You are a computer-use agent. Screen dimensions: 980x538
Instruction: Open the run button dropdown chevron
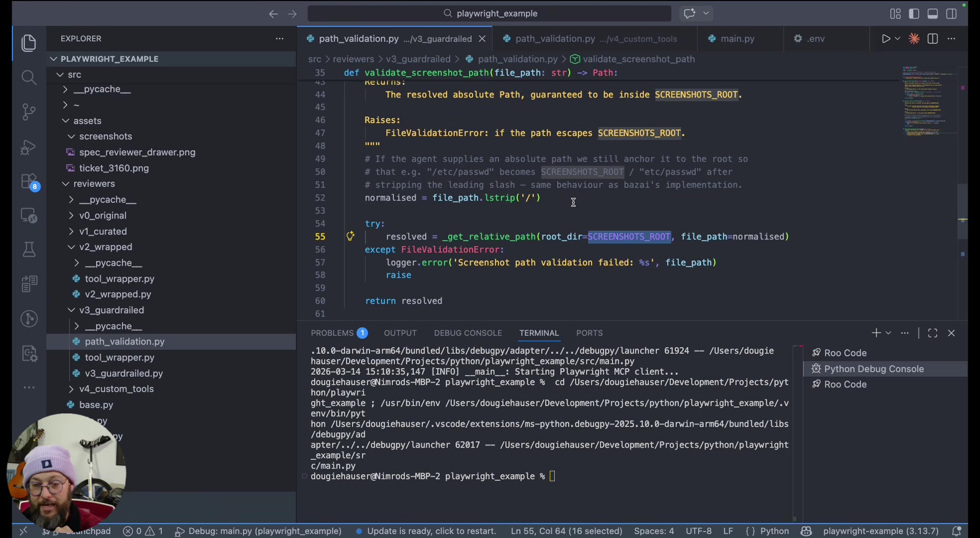tap(898, 38)
